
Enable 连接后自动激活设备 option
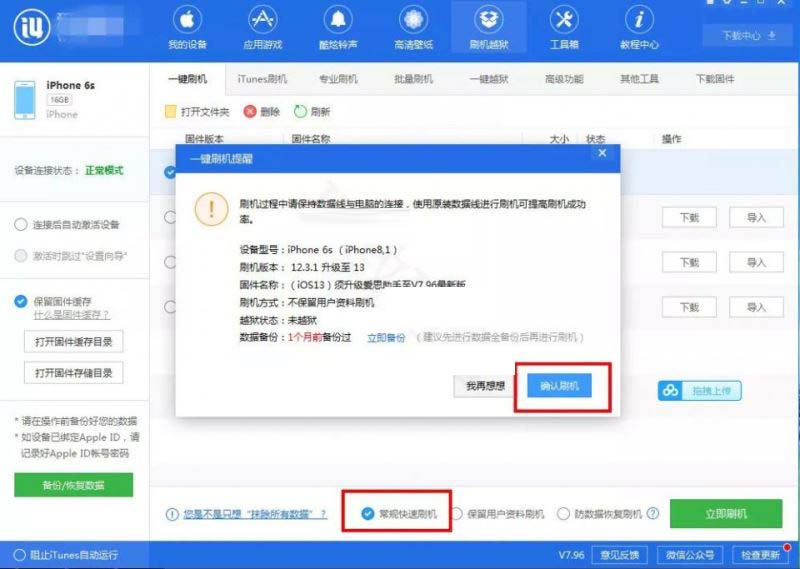(x=21, y=225)
